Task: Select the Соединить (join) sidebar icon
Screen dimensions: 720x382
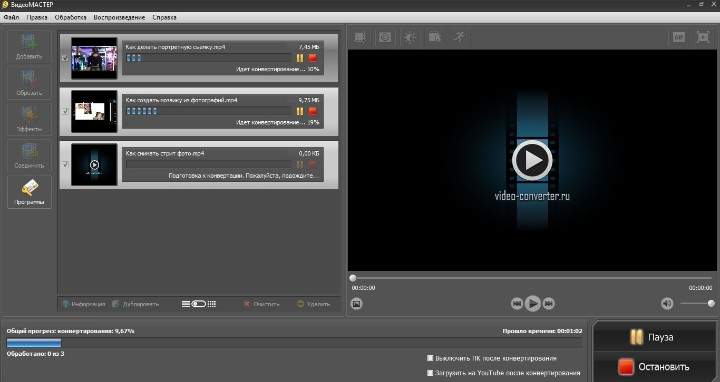Action: click(29, 156)
